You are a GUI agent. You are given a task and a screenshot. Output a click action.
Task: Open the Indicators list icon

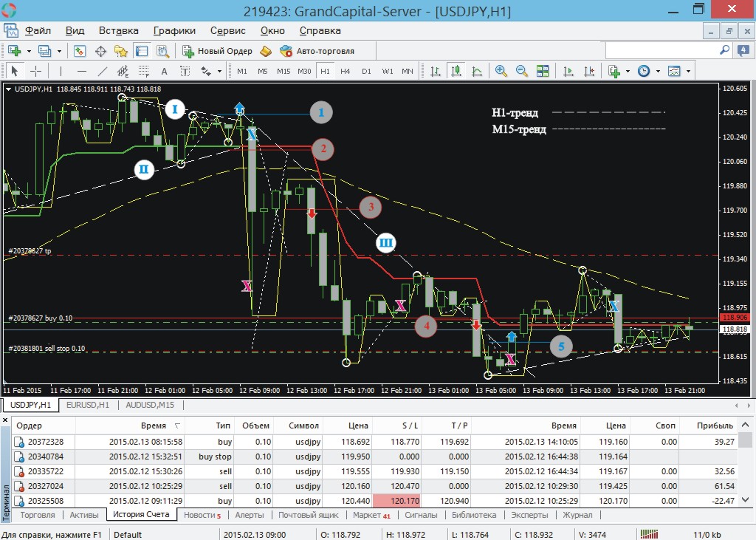point(614,72)
